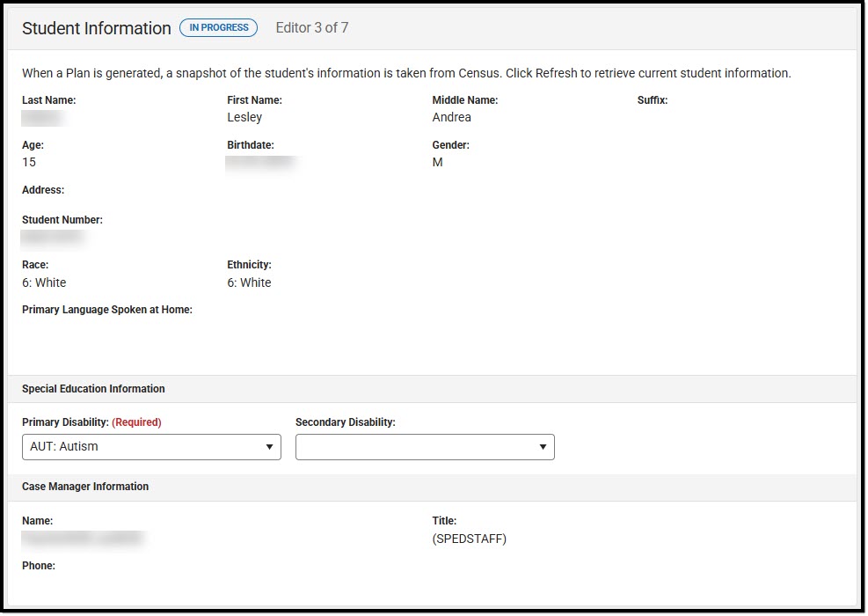
Task: Click the masked Student Number value
Action: [49, 238]
